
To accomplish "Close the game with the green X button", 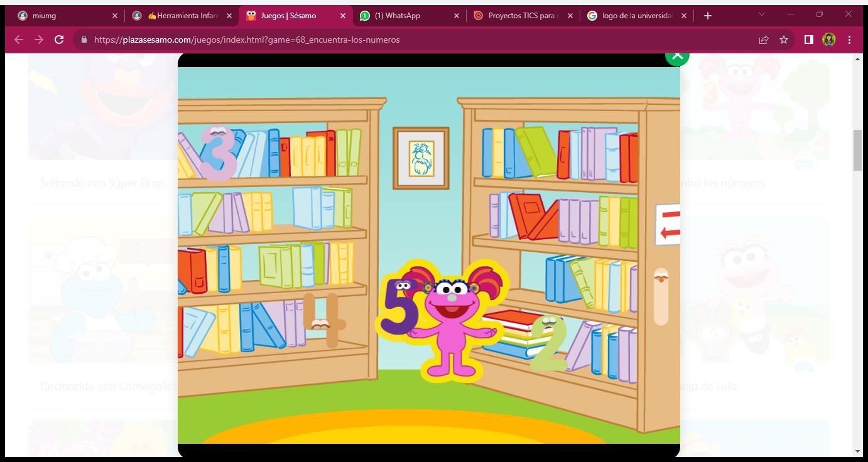I will [677, 56].
